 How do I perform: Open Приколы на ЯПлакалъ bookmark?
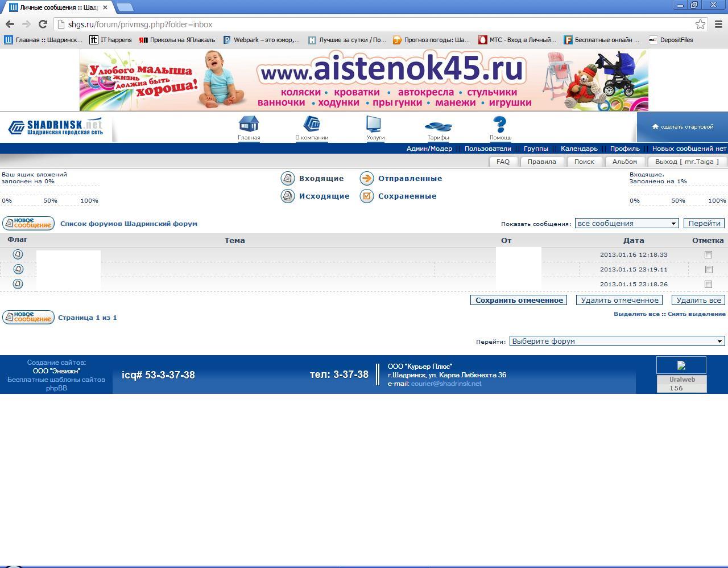[x=177, y=40]
